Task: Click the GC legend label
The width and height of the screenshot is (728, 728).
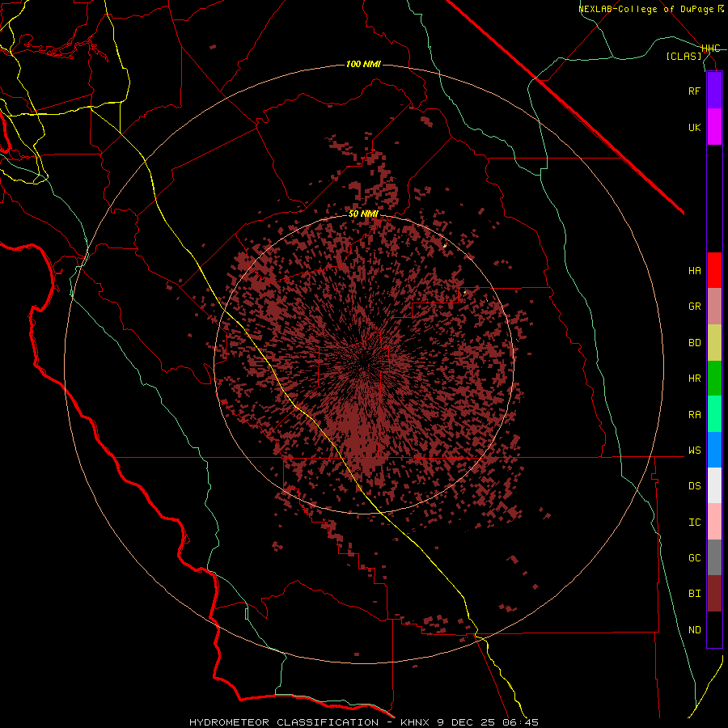Action: coord(694,558)
